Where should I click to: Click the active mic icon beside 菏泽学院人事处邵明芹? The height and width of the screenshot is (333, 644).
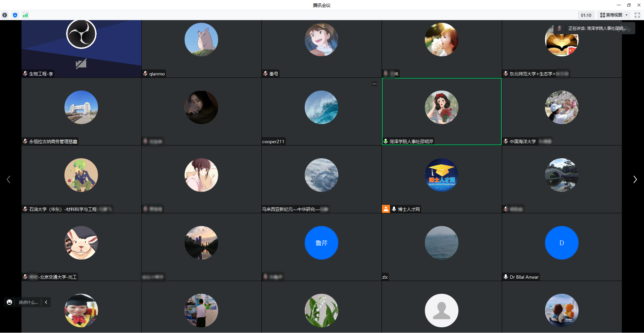click(x=386, y=141)
